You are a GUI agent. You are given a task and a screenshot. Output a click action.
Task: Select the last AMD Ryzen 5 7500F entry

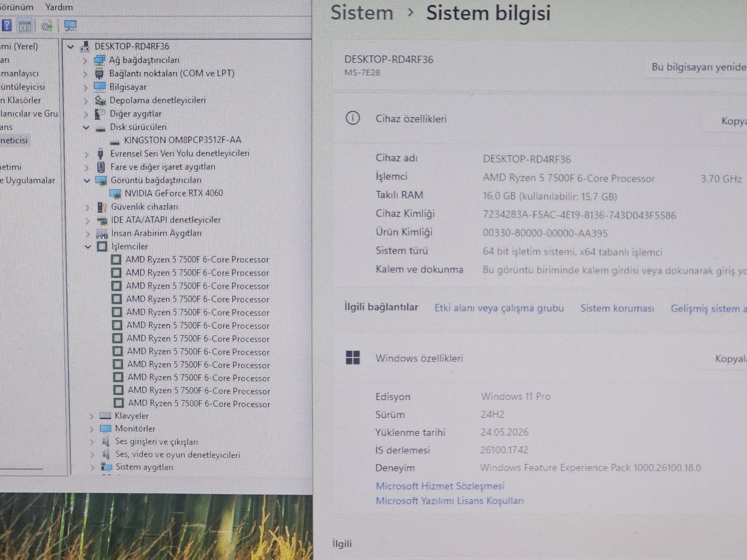tap(199, 403)
